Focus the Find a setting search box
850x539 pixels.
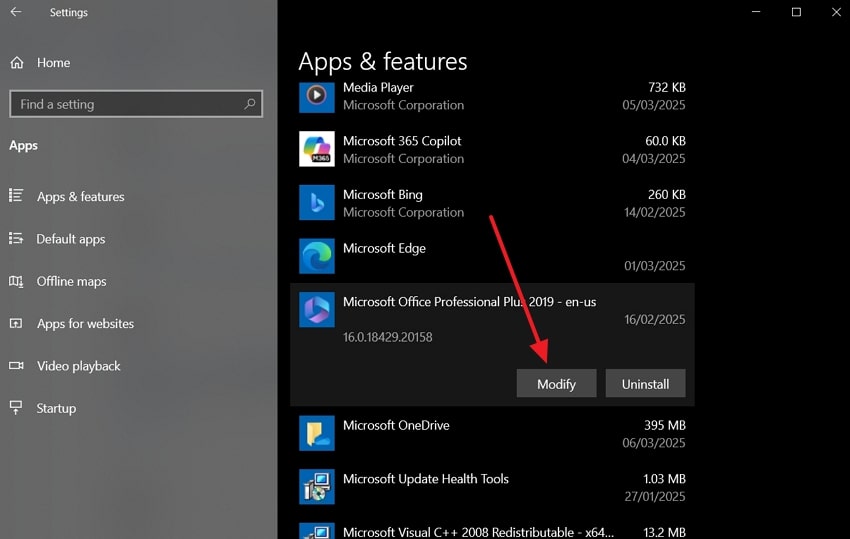pyautogui.click(x=136, y=104)
